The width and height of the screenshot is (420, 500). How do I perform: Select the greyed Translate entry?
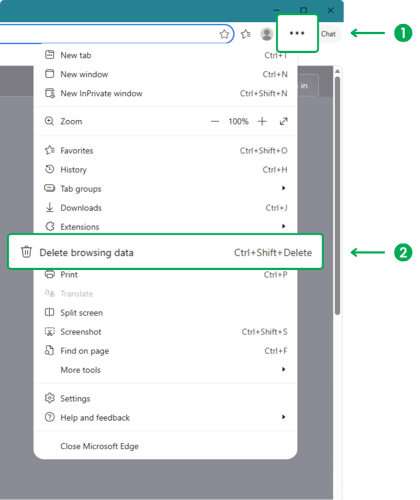166,294
